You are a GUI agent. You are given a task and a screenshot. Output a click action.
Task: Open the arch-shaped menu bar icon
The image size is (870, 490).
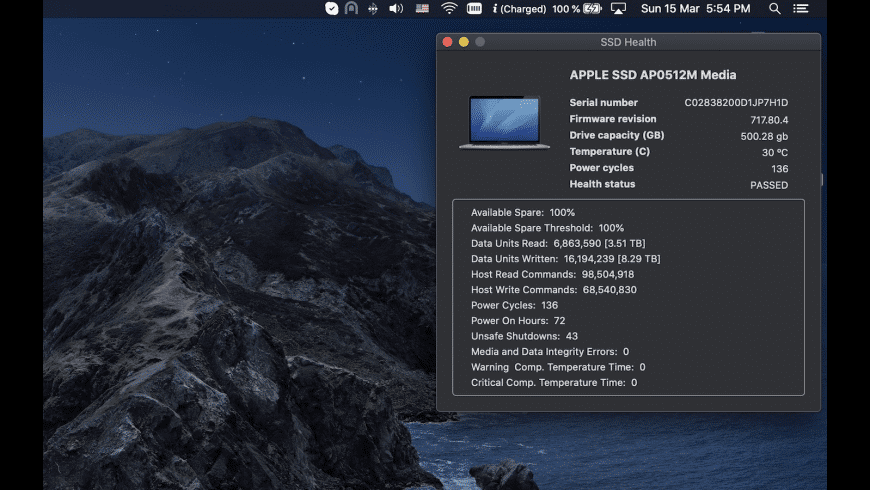point(351,8)
